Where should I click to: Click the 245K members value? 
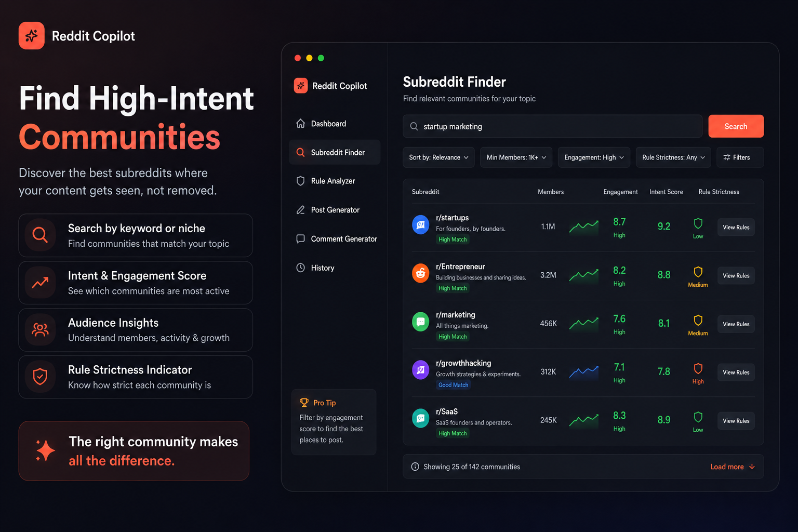tap(548, 420)
